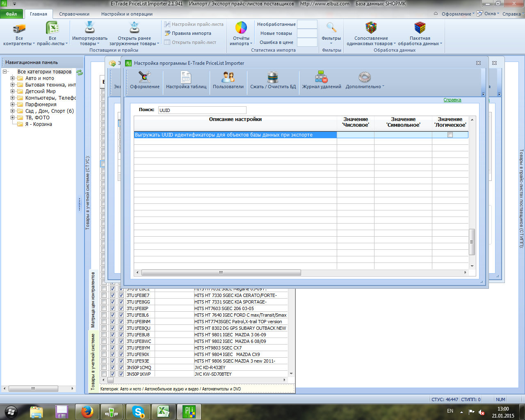Click the Импортировать товары icon

pos(89,28)
